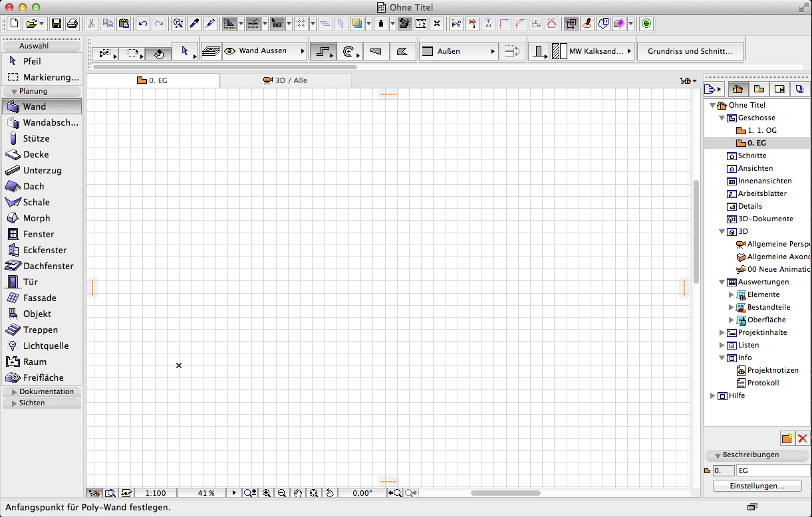Select the 0. EG tab
Viewport: 812px width, 517px height.
(152, 80)
